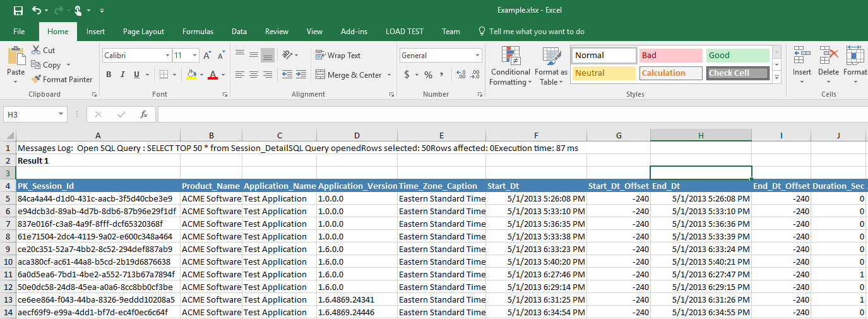Align text left
The width and height of the screenshot is (868, 319).
point(240,75)
